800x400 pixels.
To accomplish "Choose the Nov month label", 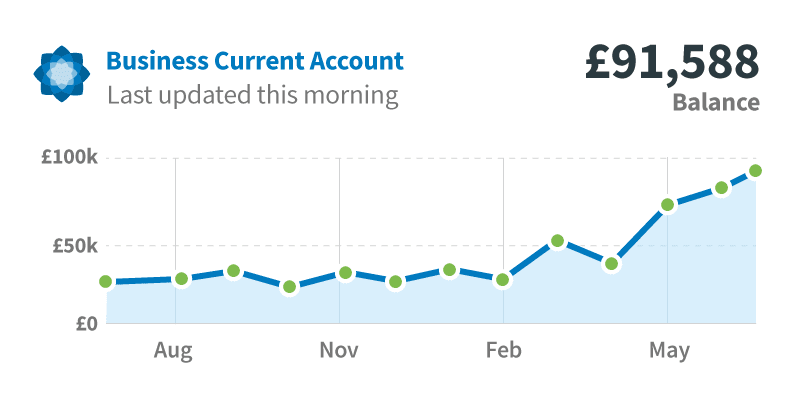I will [x=339, y=351].
